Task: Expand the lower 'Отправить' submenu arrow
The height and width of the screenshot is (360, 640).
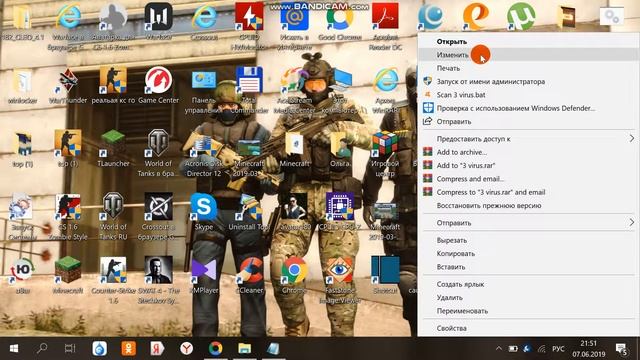Action: point(631,223)
